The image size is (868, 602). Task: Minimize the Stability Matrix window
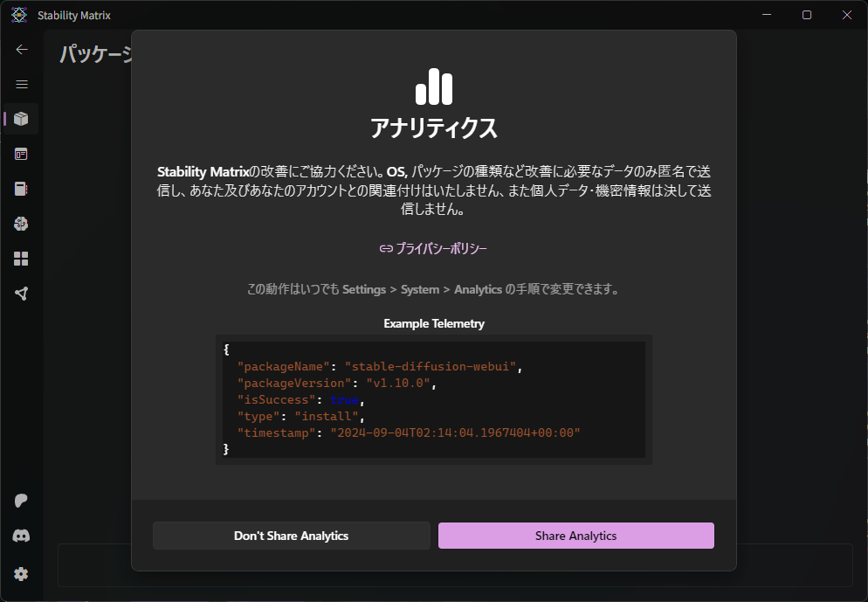click(x=767, y=15)
